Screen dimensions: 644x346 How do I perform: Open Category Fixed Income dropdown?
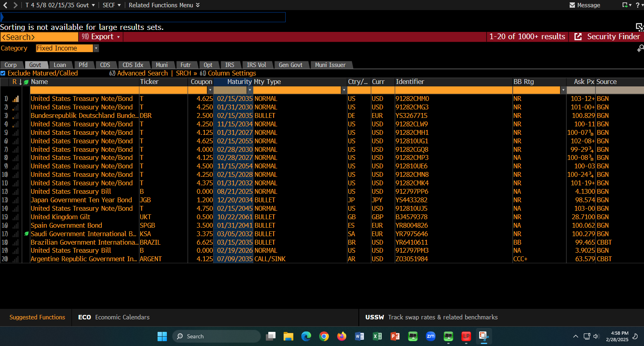coord(96,48)
